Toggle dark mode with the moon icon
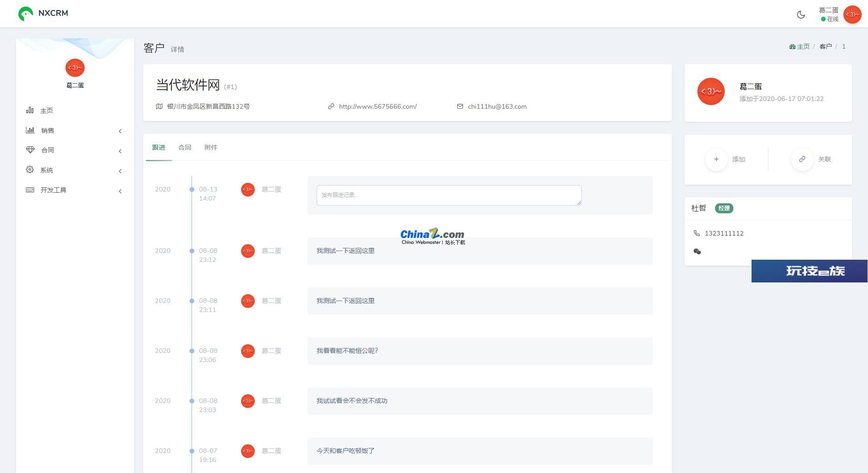 coord(801,15)
